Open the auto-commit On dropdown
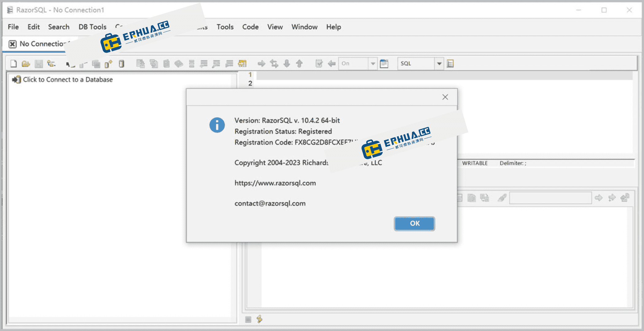 click(x=373, y=64)
